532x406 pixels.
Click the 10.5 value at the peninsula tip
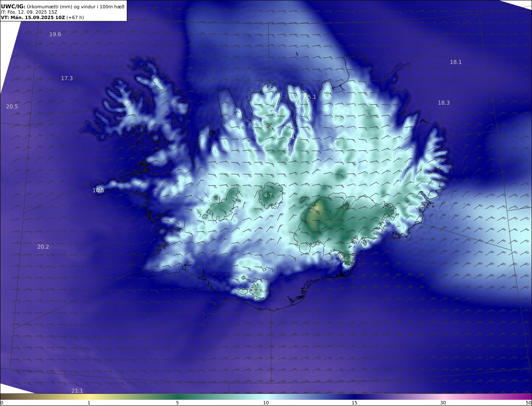99,191
